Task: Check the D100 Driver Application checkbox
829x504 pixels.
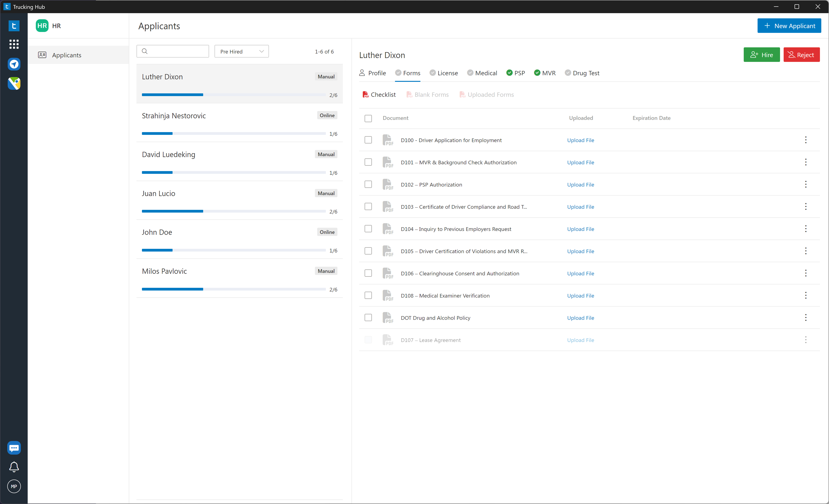Action: (368, 140)
